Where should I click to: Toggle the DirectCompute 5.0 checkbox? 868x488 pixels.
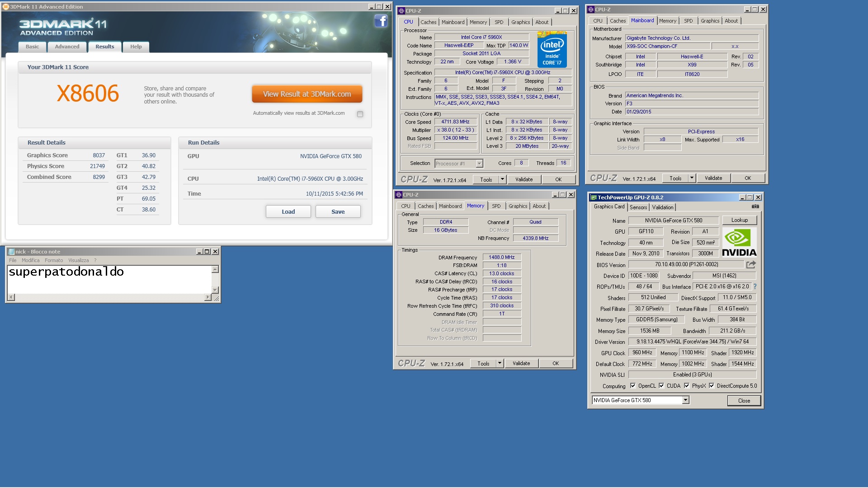click(x=712, y=386)
